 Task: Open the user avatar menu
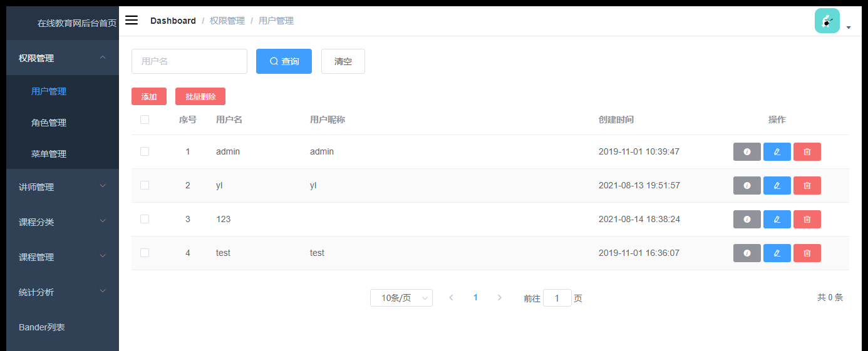pyautogui.click(x=827, y=21)
